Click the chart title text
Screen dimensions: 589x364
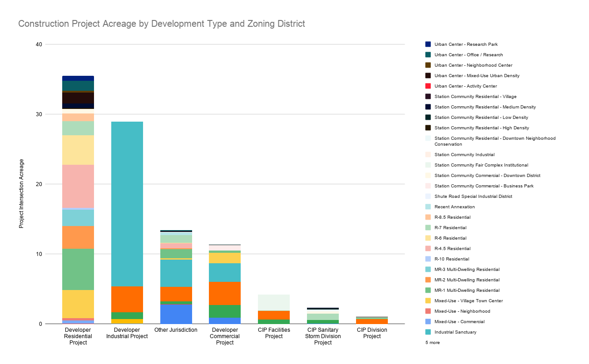(162, 24)
